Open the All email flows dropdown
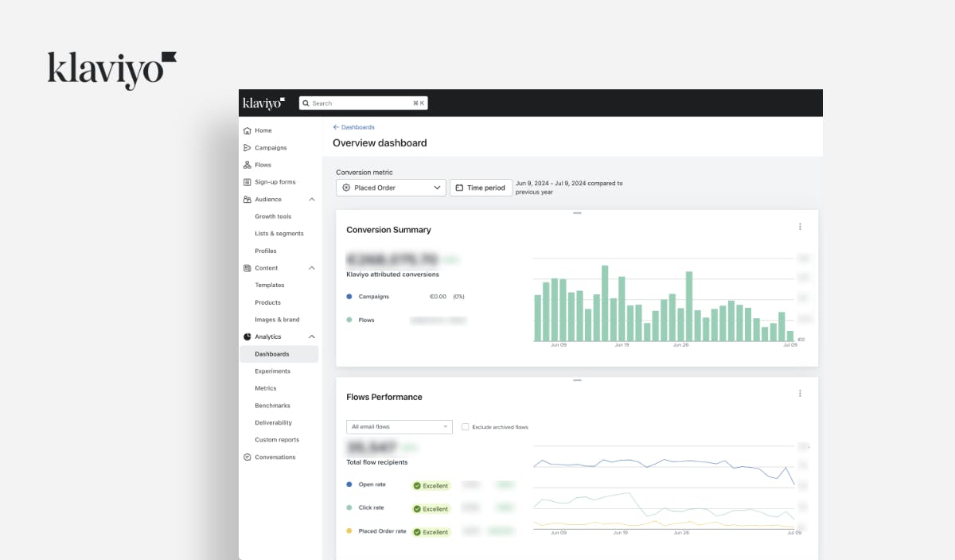 (x=400, y=427)
